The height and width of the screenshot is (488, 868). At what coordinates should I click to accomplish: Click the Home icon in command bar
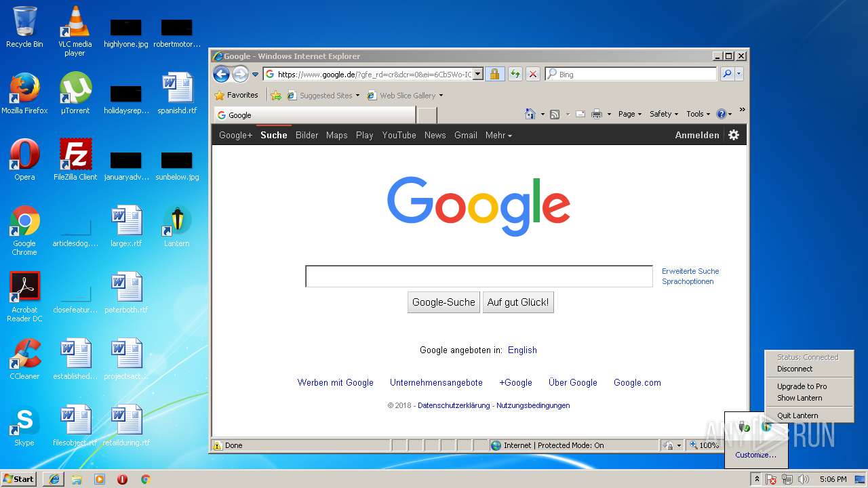530,114
